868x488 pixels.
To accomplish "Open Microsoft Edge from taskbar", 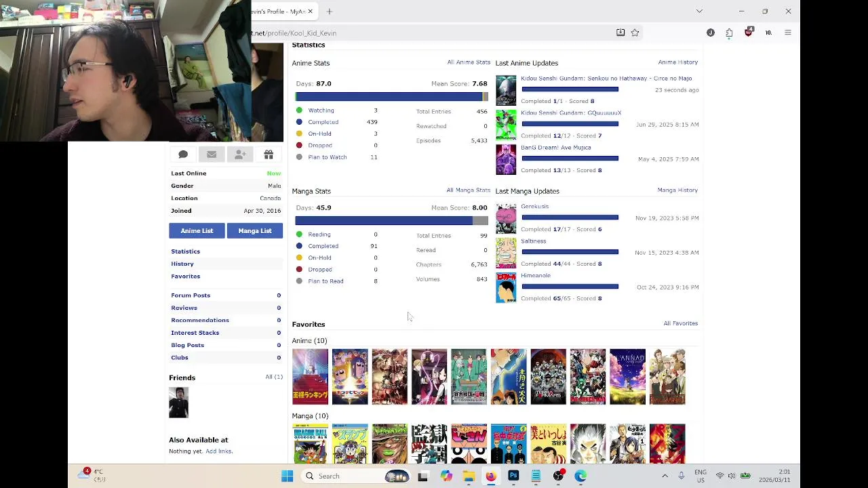I will click(x=580, y=476).
